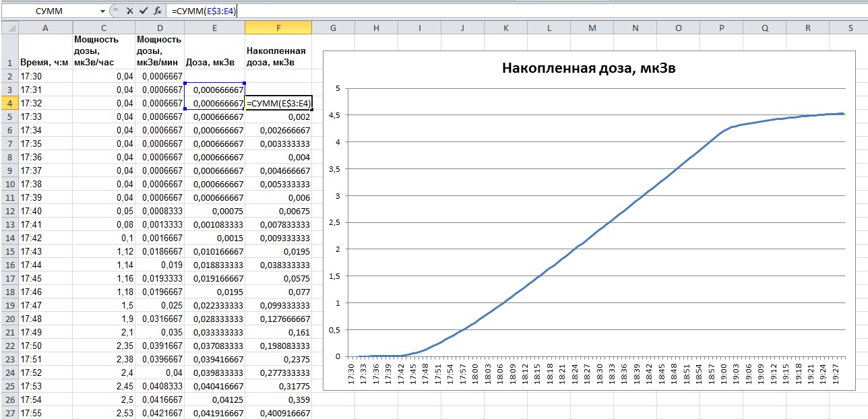Click the 'Доза, мкЗв' header cell in E1
868x419 pixels.
214,63
